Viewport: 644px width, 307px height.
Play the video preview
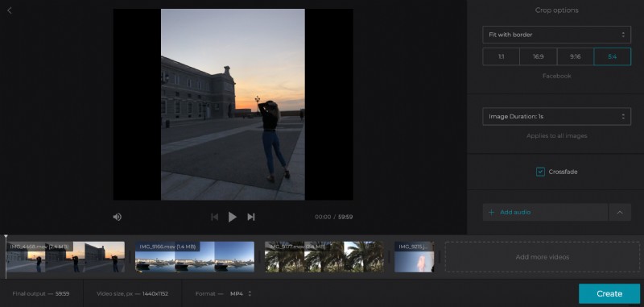[x=233, y=217]
